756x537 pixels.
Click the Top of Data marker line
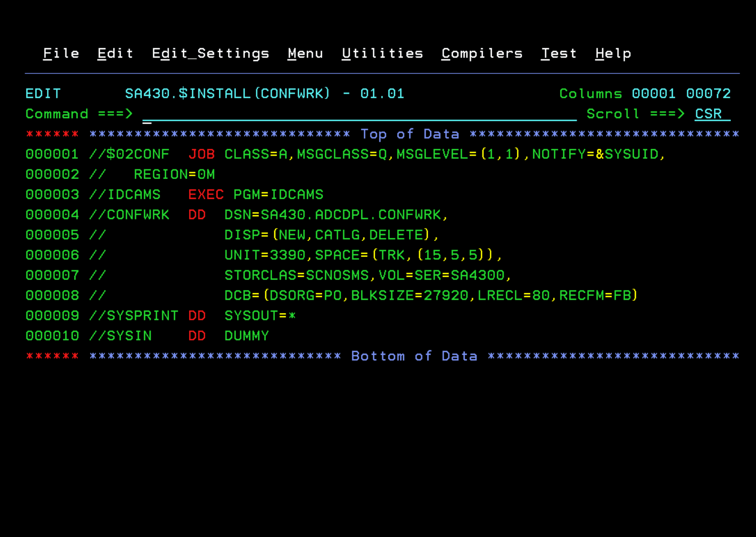410,134
